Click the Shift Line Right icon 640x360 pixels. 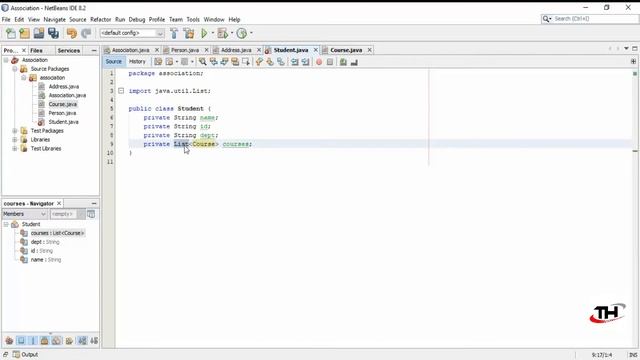coord(305,62)
